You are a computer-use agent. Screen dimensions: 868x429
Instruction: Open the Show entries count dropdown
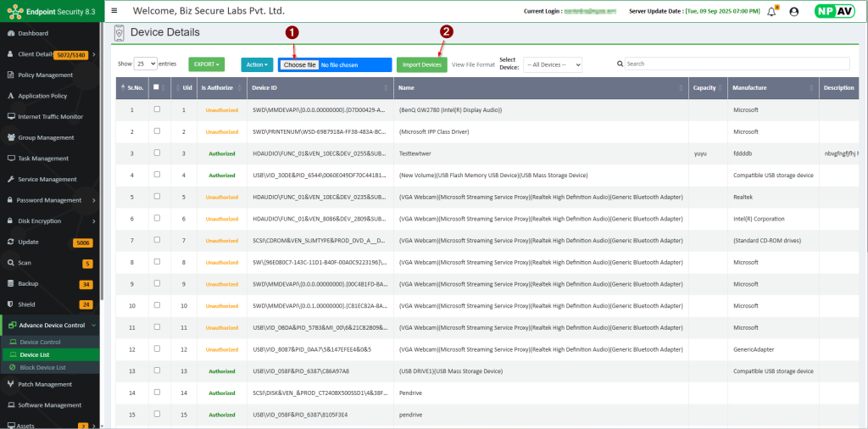click(146, 64)
